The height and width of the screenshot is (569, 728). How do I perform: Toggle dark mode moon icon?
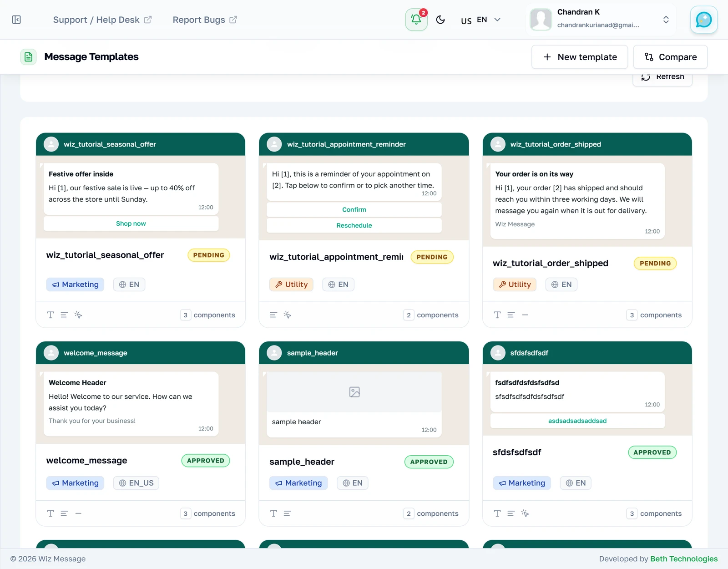440,20
